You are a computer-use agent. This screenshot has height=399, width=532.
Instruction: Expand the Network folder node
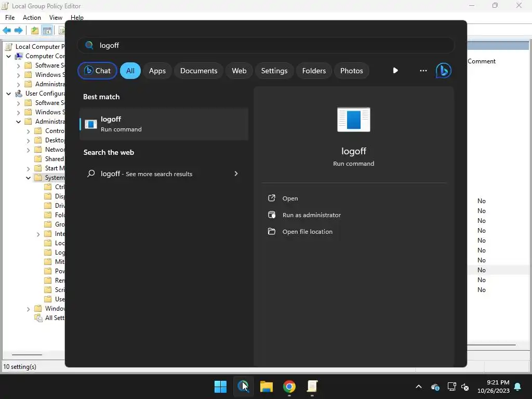(x=29, y=150)
